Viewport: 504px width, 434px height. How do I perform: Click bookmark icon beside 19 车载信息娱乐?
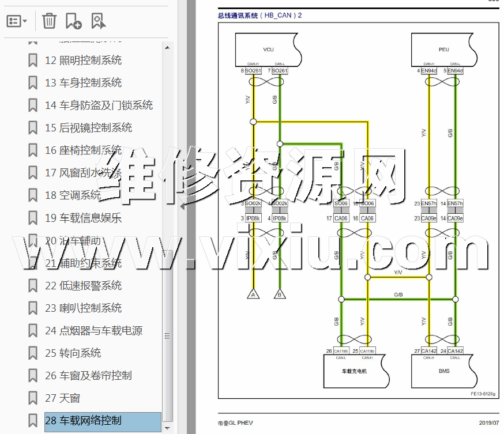33,218
